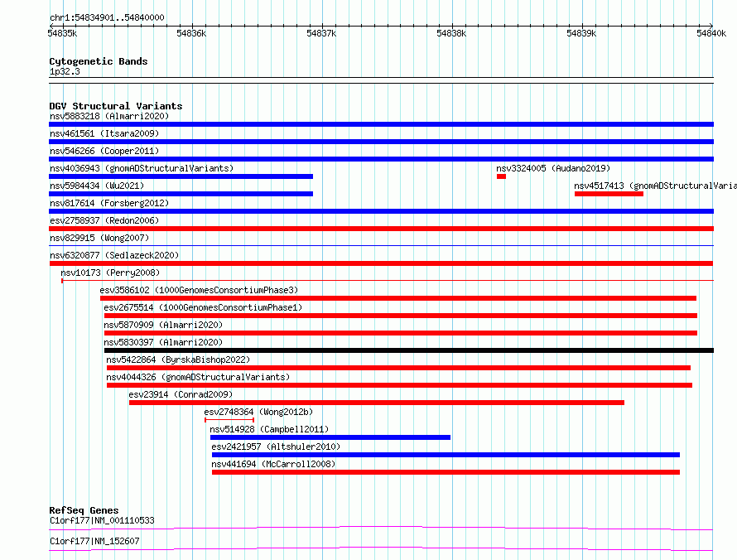Click nsv829915 (Wong2007) label

(99, 238)
